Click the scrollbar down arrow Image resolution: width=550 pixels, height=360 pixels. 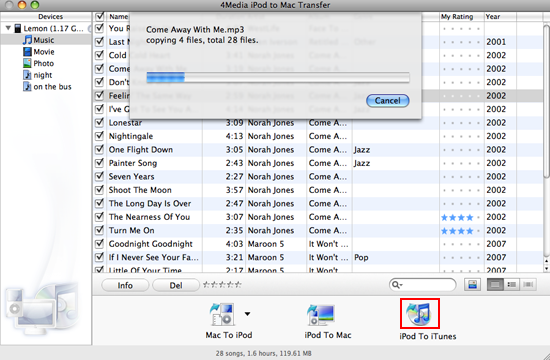coord(546,268)
